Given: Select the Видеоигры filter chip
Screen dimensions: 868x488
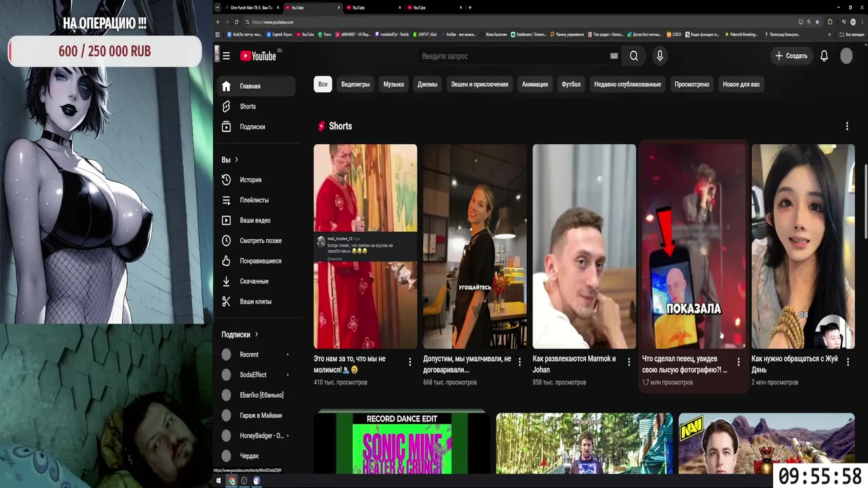Looking at the screenshot, I should tap(355, 84).
